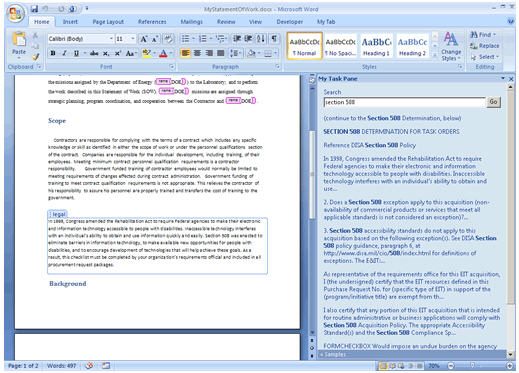Toggle subscript formatting

coord(106,53)
